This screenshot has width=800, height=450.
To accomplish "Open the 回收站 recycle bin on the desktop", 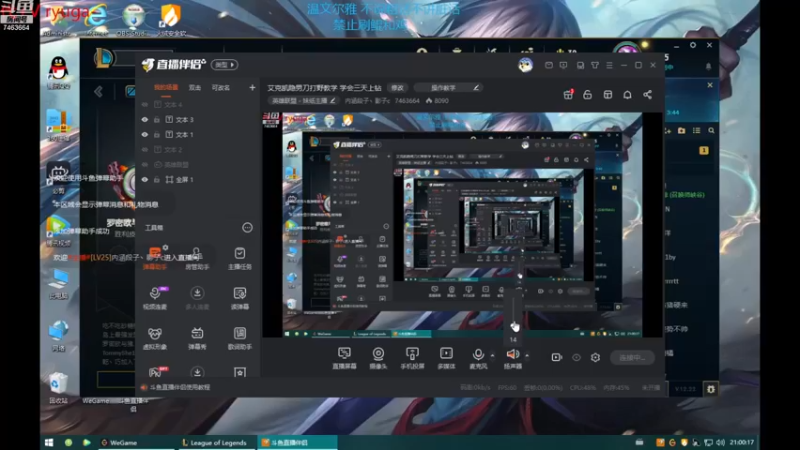I will coord(58,388).
